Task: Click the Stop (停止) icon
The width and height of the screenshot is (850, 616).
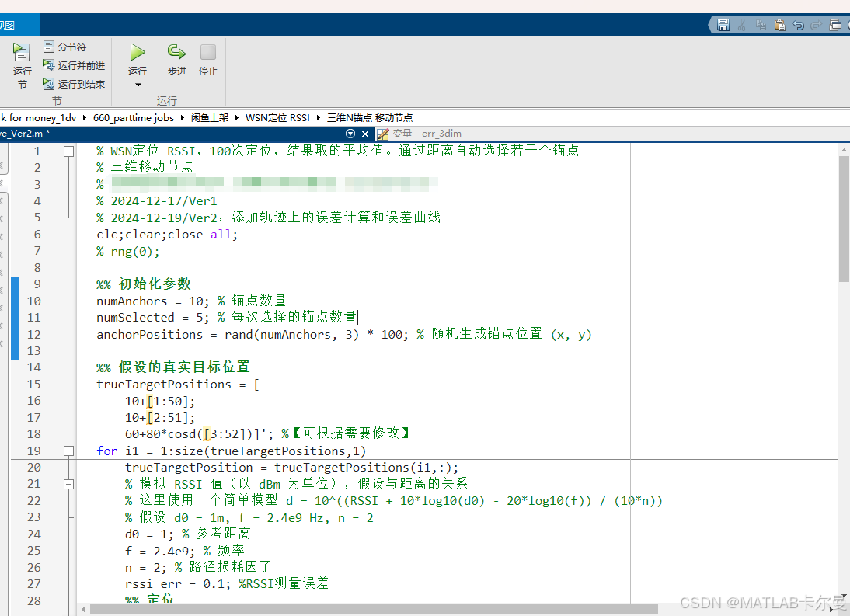Action: coord(208,53)
